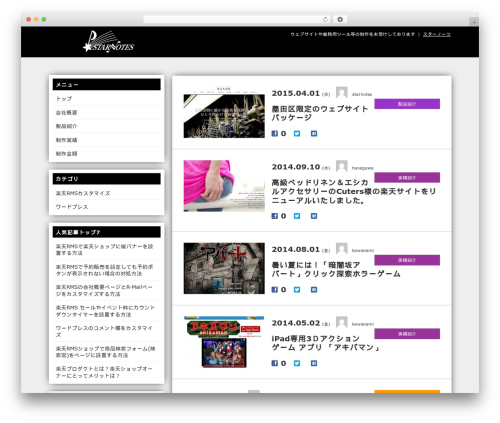Open article about カウントダウンタイマー
The width and height of the screenshot is (500, 423).
(x=105, y=311)
